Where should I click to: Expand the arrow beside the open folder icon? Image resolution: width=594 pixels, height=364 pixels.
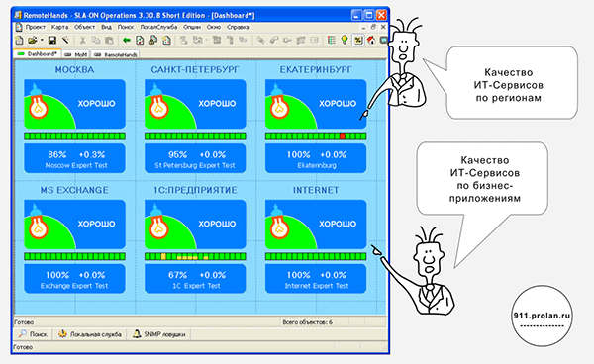pyautogui.click(x=42, y=40)
